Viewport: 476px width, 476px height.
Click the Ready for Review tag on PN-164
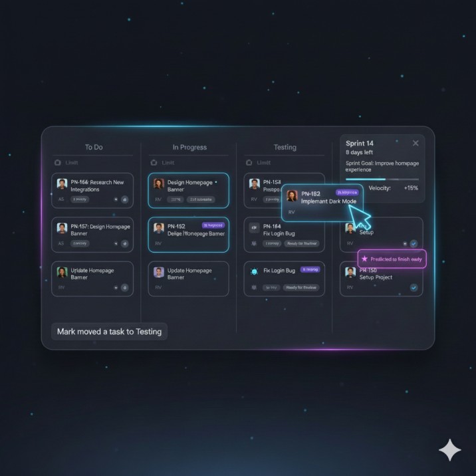pyautogui.click(x=302, y=243)
